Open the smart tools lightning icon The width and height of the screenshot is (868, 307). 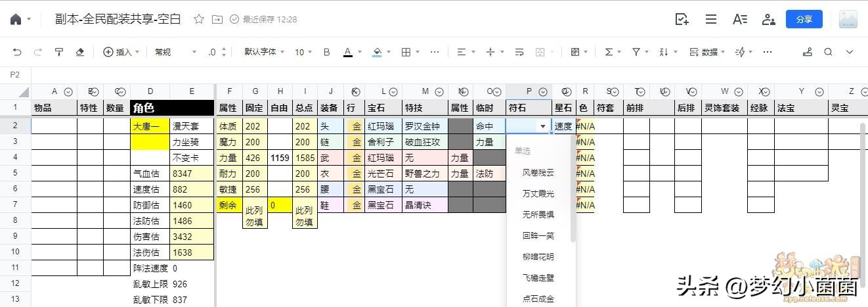click(740, 52)
